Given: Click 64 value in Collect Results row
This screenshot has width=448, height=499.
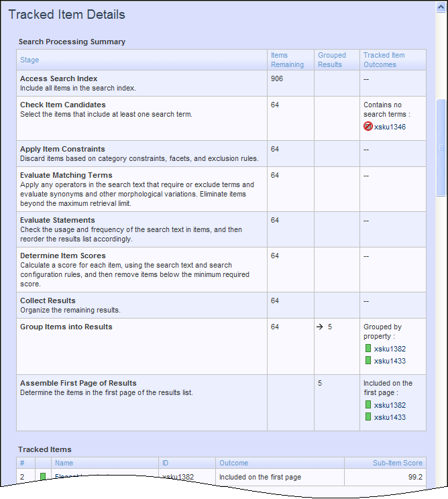Looking at the screenshot, I should 275,300.
